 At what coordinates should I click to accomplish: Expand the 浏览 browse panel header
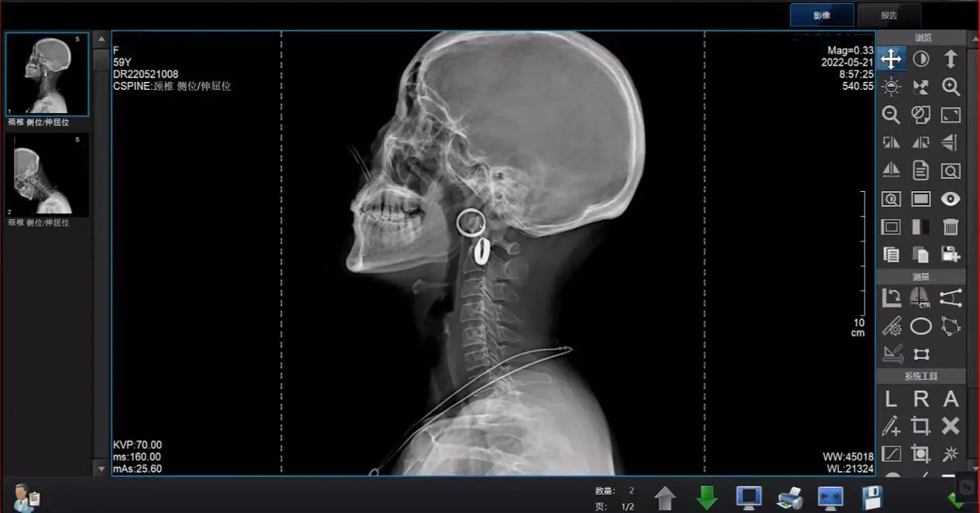click(x=921, y=37)
